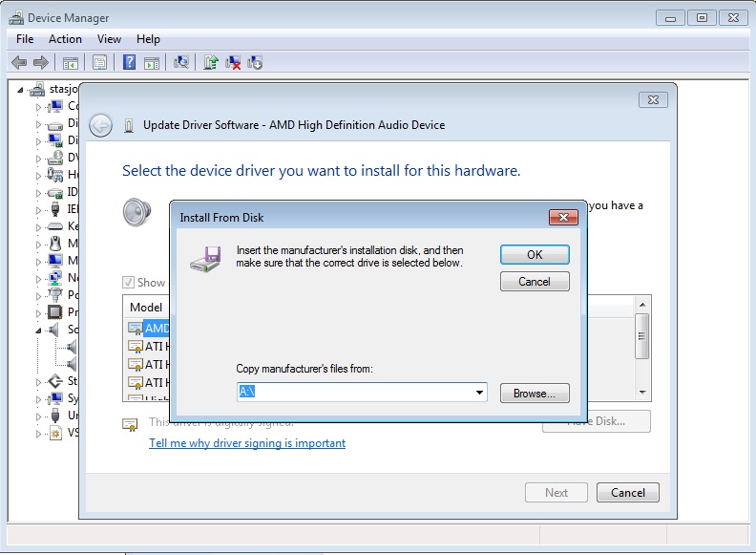Click the Action Pane toolbar icon next to Help
The height and width of the screenshot is (555, 756).
[152, 62]
